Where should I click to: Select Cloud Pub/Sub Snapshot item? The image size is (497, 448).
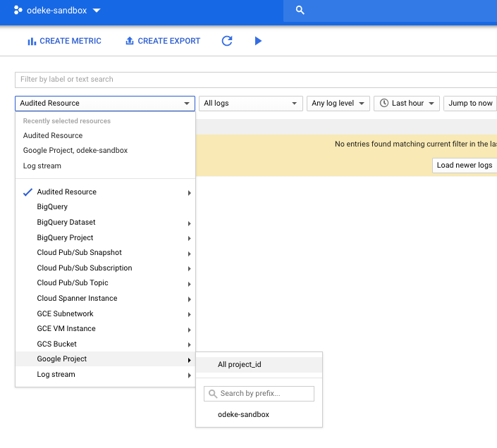[105, 253]
